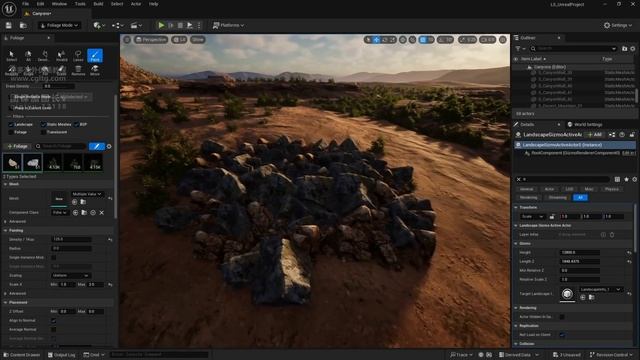640x360 pixels.
Task: Open the Build menu
Action: tap(98, 4)
